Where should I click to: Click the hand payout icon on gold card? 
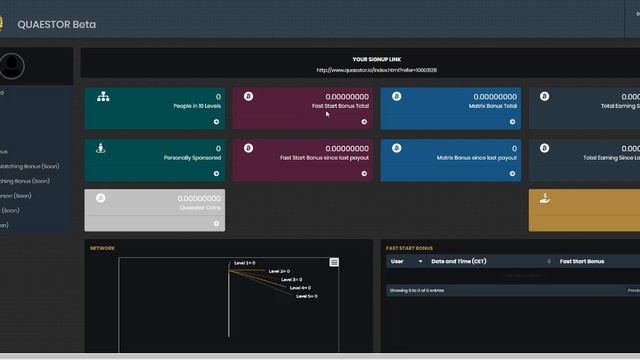point(545,198)
